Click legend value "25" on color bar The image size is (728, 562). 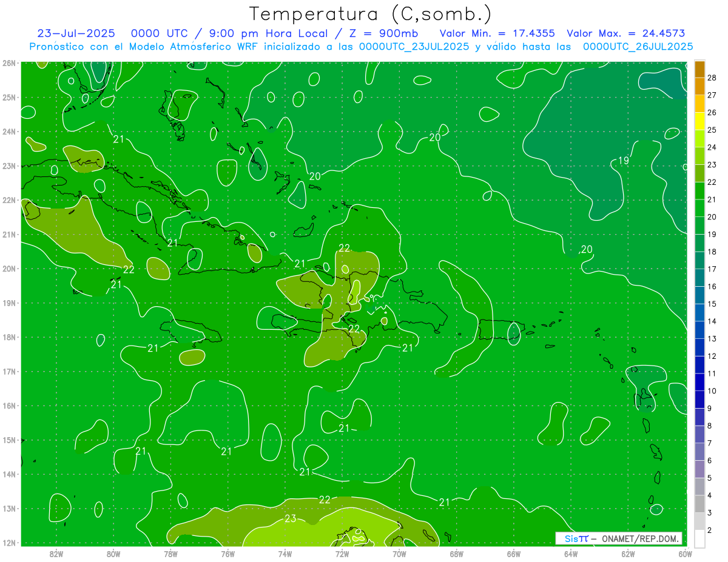(x=712, y=130)
